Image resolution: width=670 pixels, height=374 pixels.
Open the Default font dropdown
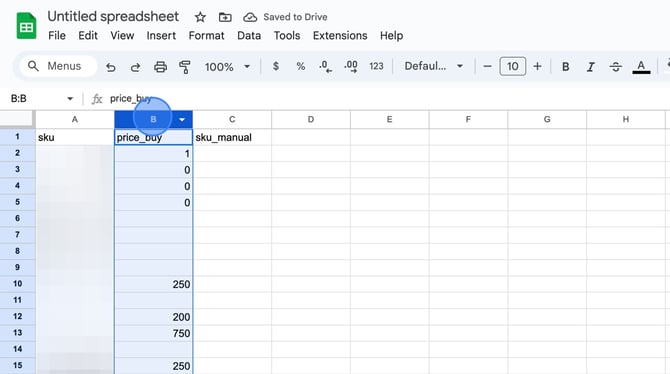click(434, 66)
